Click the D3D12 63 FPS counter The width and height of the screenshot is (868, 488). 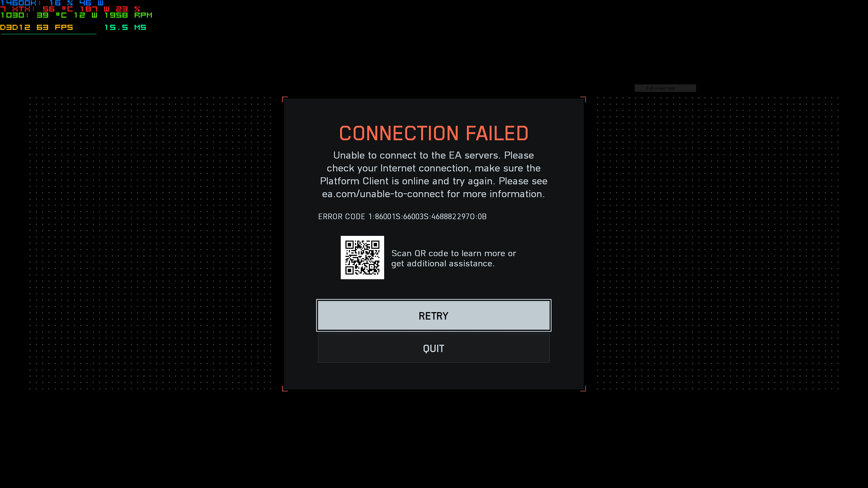37,27
